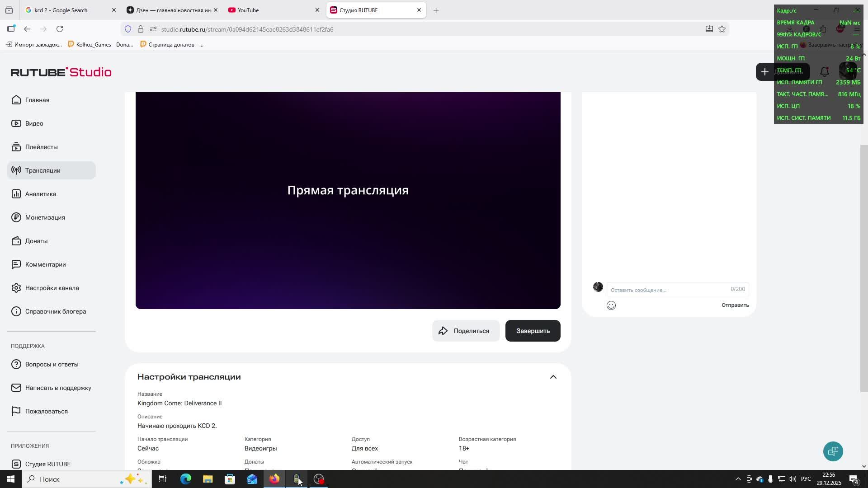The height and width of the screenshot is (488, 868).
Task: Open Донаты wallet in sidebar
Action: pyautogui.click(x=36, y=241)
